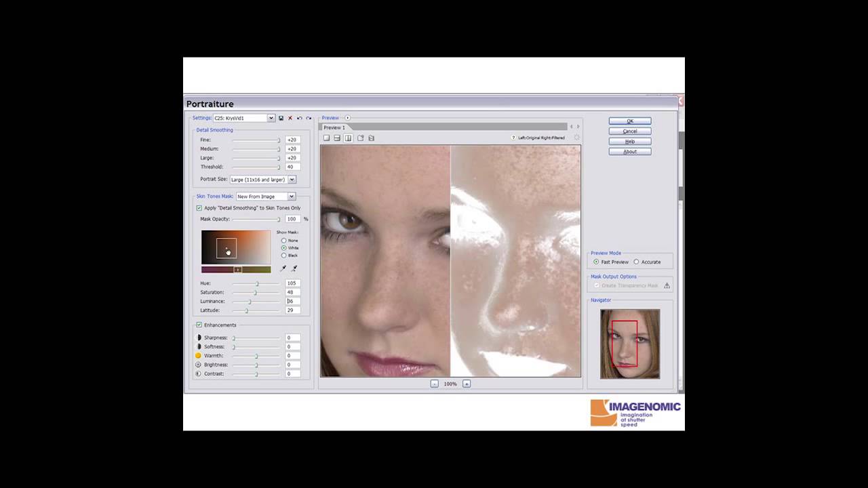
Task: Expand the Preview section arrow button
Action: (x=347, y=118)
